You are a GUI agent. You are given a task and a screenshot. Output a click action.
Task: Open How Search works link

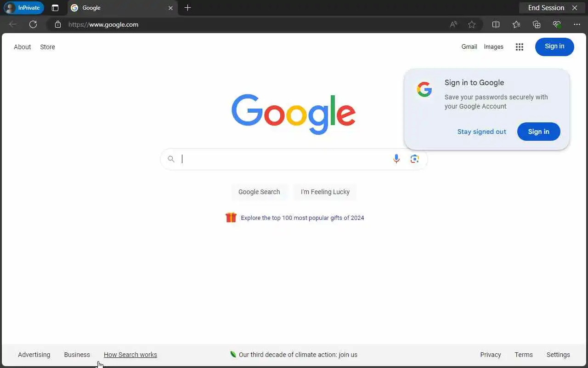click(130, 355)
